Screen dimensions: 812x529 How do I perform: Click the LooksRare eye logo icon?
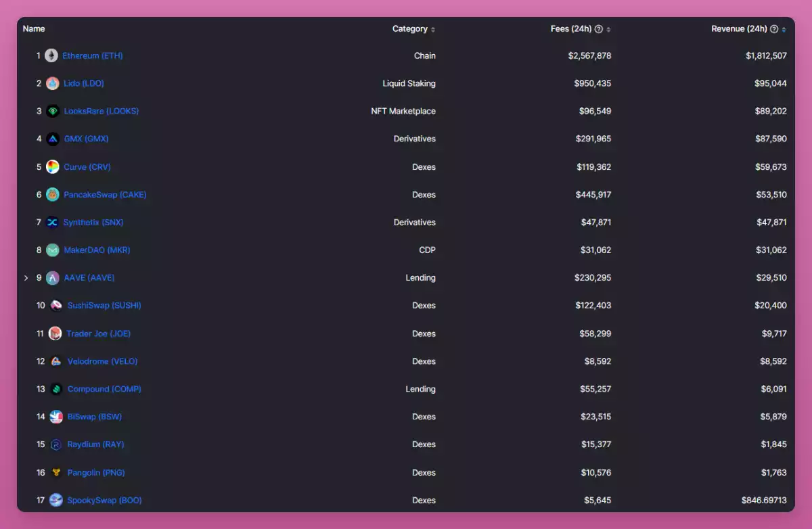[x=53, y=112]
